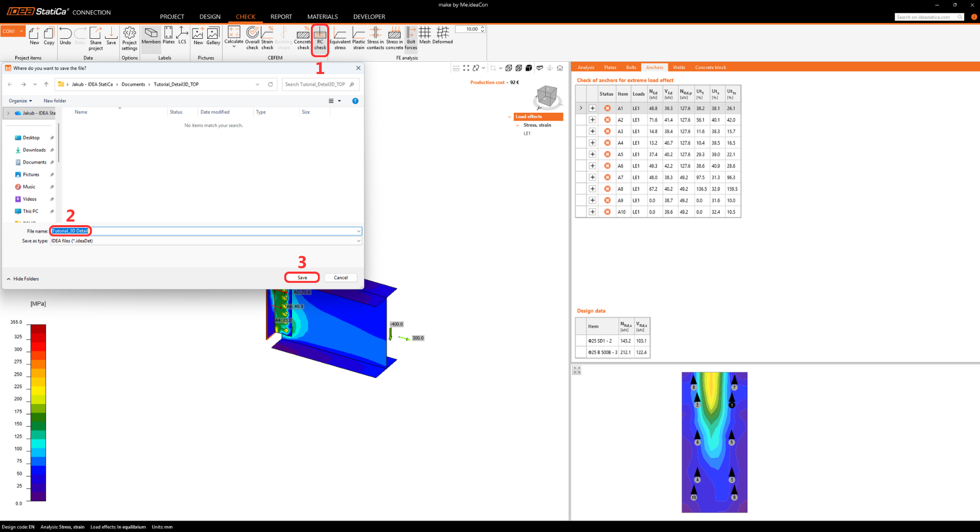Screen dimensions: 980x532
Task: Toggle Bolt forces display
Action: (411, 39)
